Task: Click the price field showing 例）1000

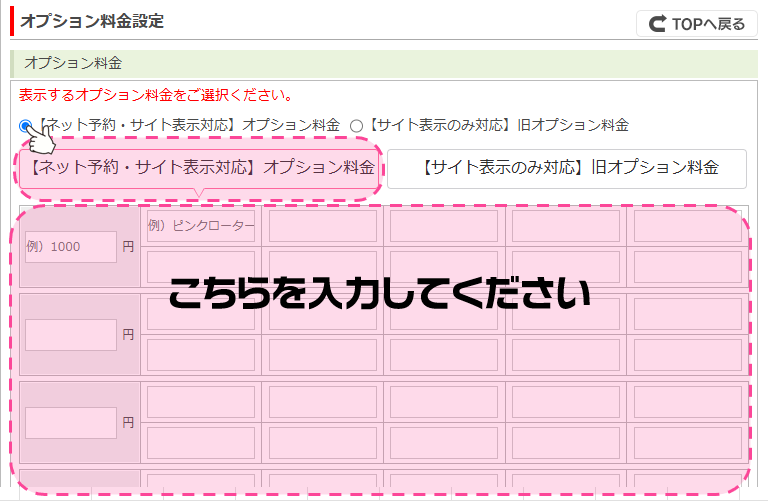Action: tap(71, 247)
